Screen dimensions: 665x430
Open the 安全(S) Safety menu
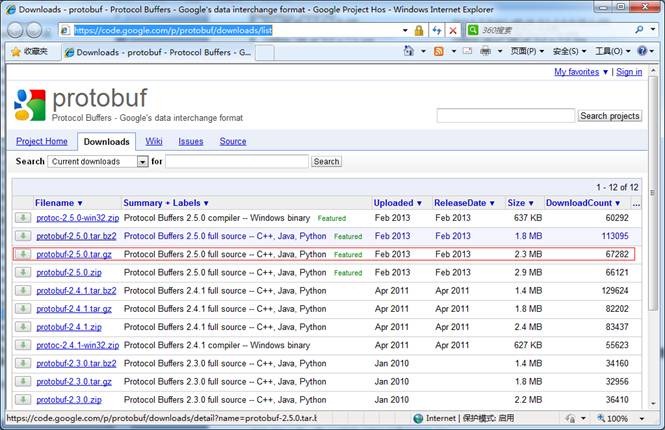pos(570,51)
